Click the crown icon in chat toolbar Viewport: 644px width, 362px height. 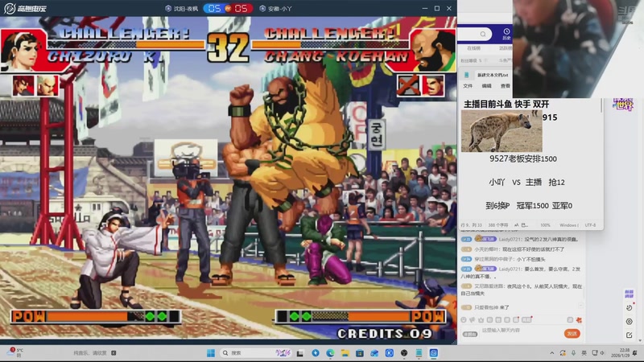[x=481, y=319]
